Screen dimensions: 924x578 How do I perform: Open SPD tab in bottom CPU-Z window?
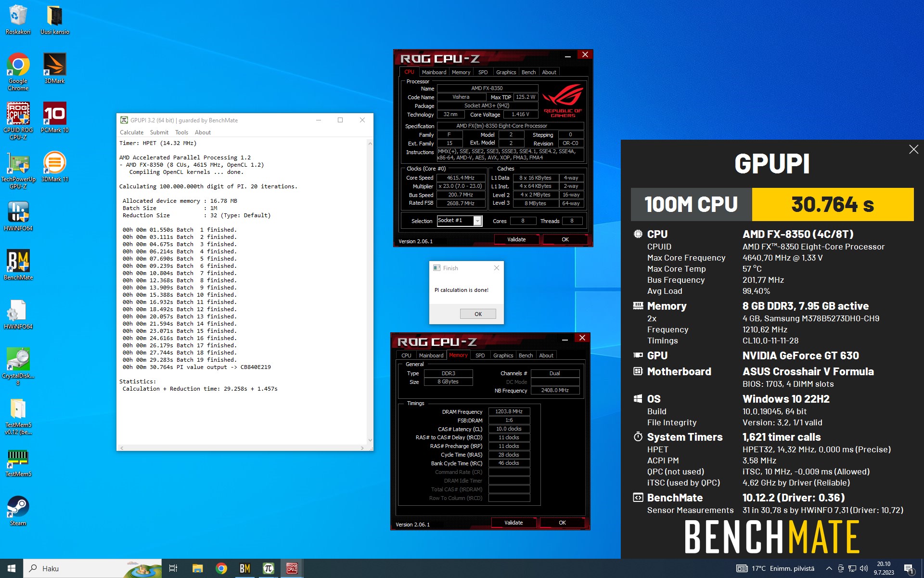coord(480,355)
